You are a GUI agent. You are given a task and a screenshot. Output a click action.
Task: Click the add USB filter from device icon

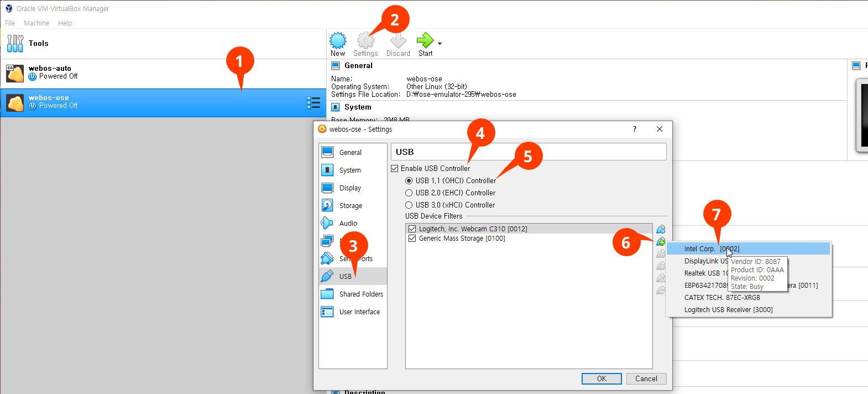(661, 241)
